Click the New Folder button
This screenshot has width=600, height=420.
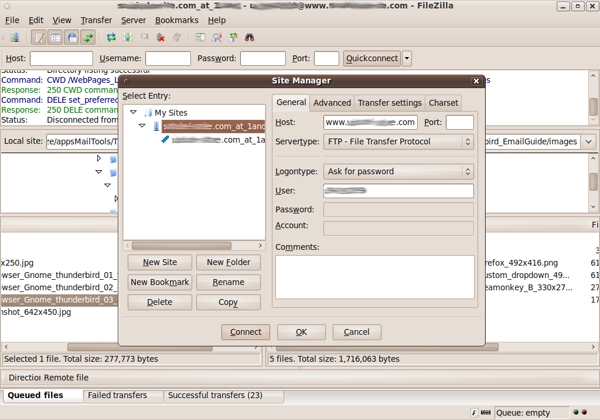(228, 262)
